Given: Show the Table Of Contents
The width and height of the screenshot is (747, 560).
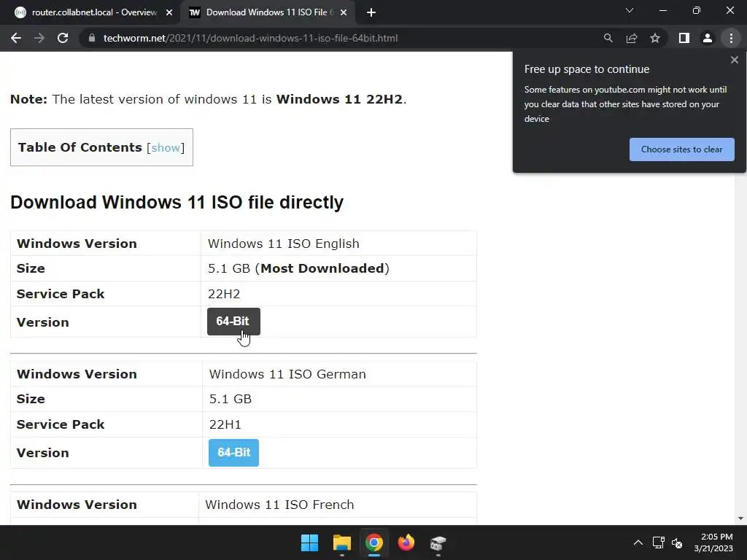Looking at the screenshot, I should 166,147.
